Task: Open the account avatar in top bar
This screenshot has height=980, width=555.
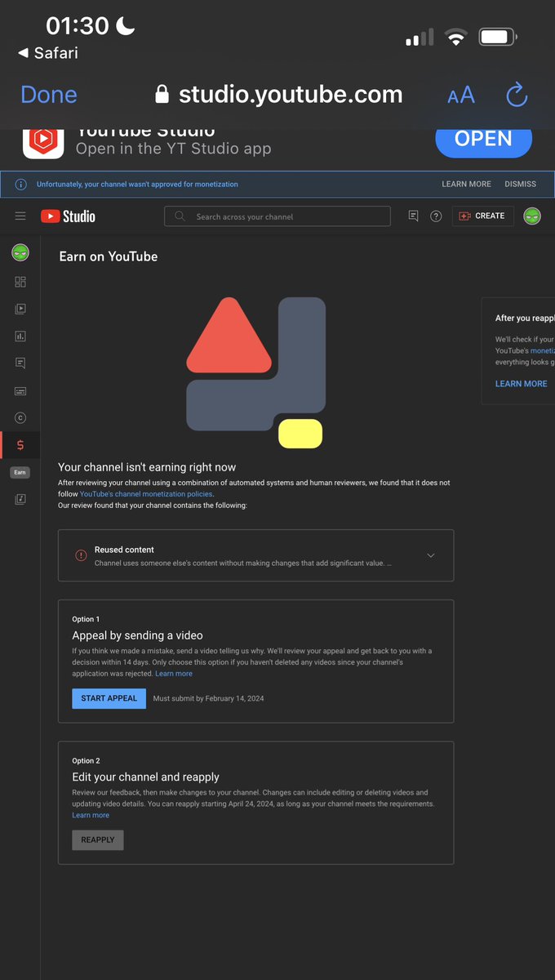Action: click(532, 216)
